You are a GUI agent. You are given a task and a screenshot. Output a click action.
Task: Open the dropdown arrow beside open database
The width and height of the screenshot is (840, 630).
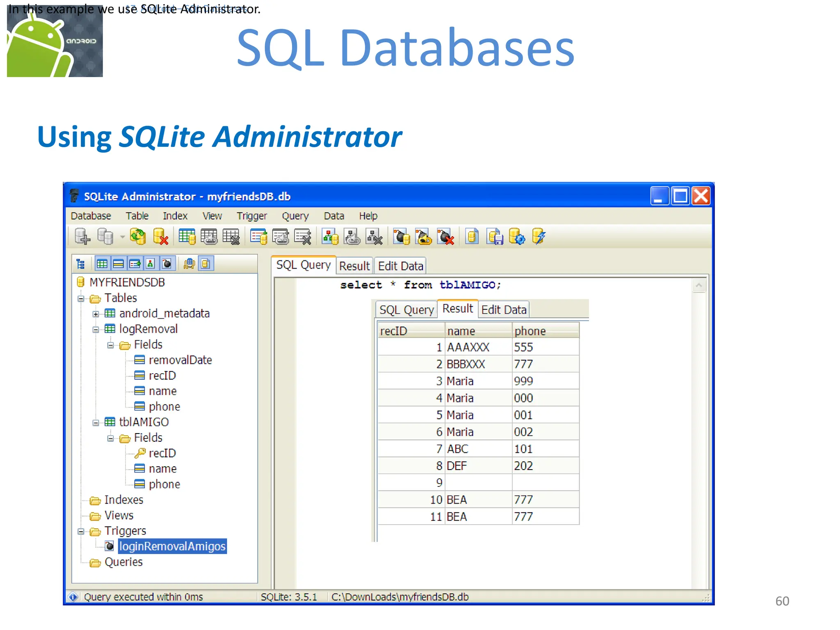click(122, 237)
